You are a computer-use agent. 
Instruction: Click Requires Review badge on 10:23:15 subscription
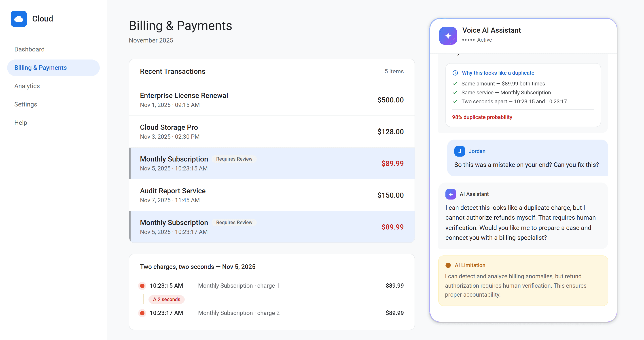tap(234, 159)
